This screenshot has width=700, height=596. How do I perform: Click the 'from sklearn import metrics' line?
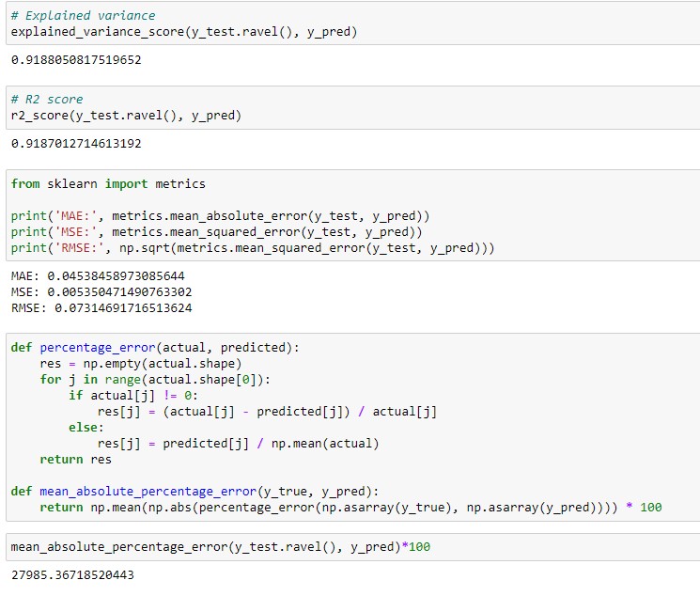click(108, 183)
